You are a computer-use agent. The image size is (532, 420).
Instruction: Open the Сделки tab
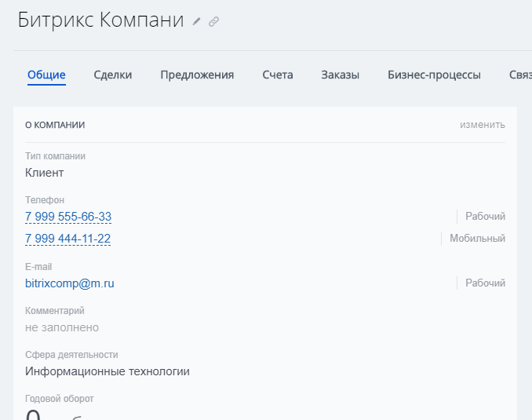[x=113, y=75]
